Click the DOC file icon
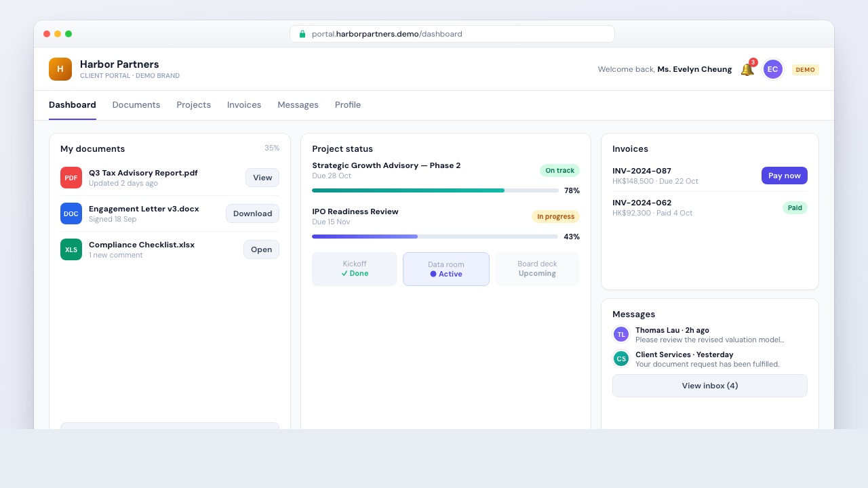The height and width of the screenshot is (488, 868). tap(71, 213)
